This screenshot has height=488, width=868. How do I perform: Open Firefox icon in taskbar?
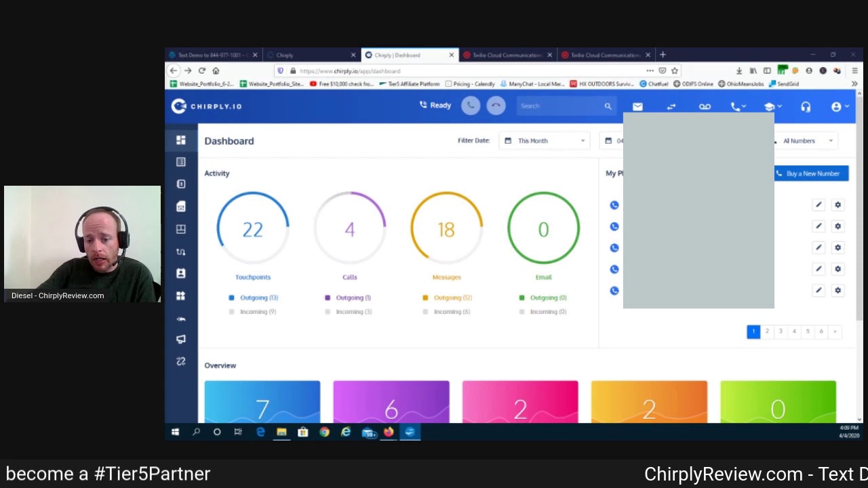coord(389,432)
